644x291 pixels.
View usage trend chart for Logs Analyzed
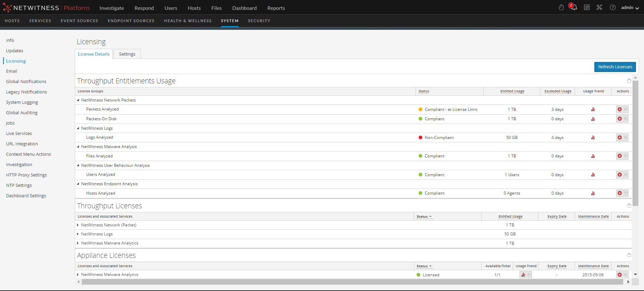593,138
